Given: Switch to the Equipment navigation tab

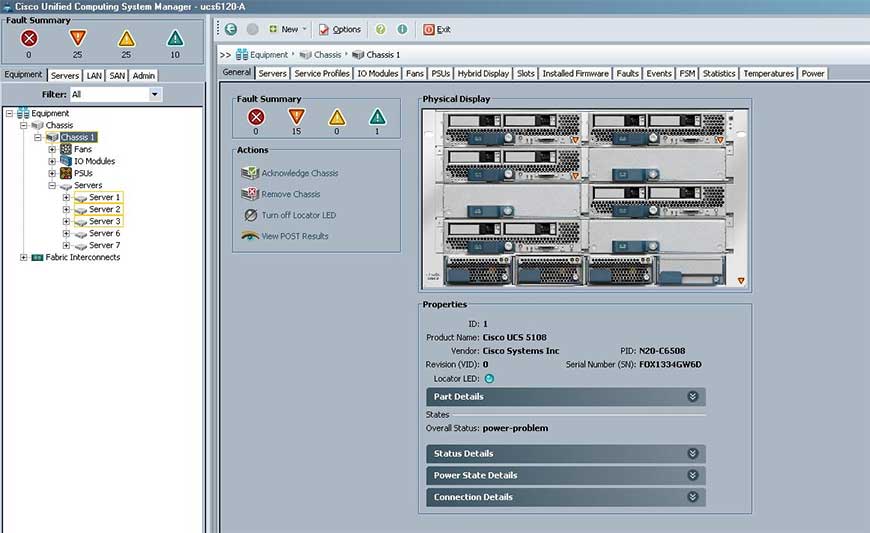Looking at the screenshot, I should pos(23,74).
